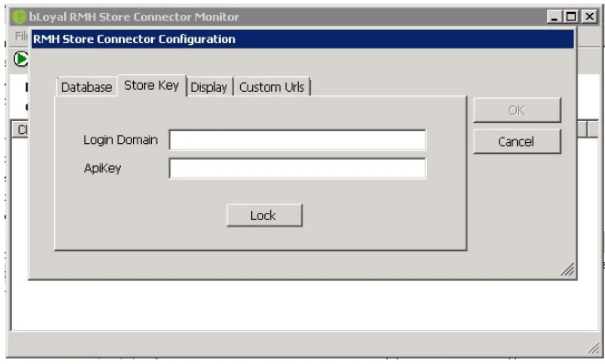The height and width of the screenshot is (364, 605).
Task: Click the Lock button
Action: pyautogui.click(x=264, y=216)
